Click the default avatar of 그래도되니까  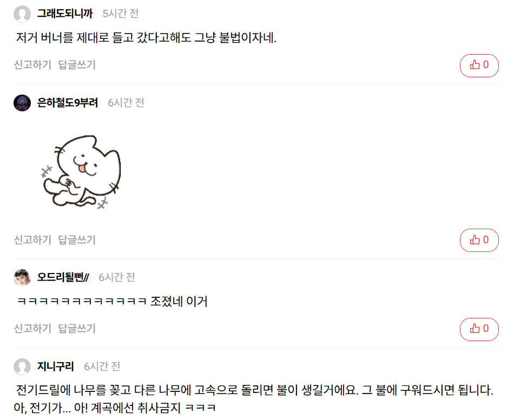(x=22, y=14)
